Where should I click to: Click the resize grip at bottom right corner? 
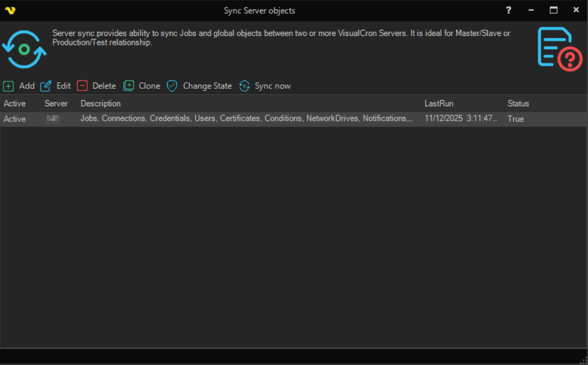click(583, 360)
